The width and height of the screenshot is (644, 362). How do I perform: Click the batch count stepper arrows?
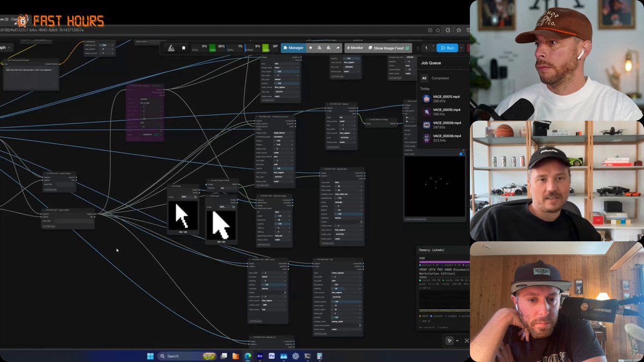[433, 48]
